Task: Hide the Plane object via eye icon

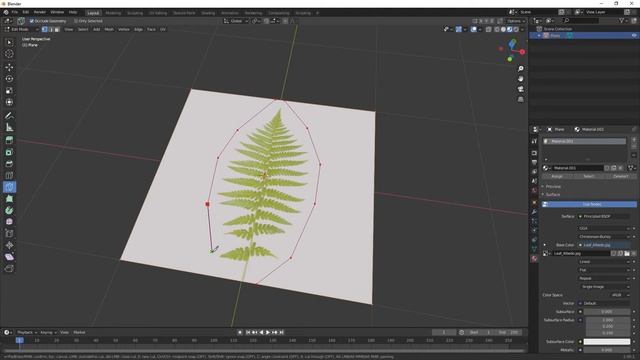Action: 634,36
